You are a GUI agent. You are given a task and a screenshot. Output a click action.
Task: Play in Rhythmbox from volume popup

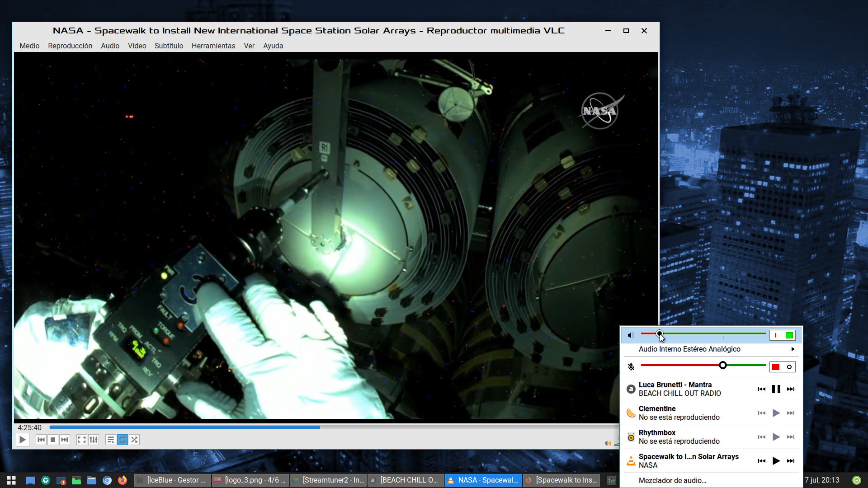776,437
